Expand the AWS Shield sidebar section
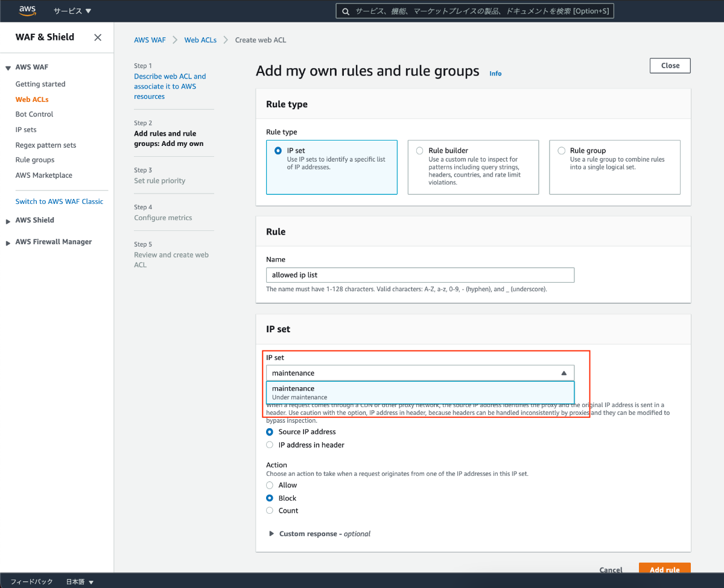724x588 pixels. (8, 221)
